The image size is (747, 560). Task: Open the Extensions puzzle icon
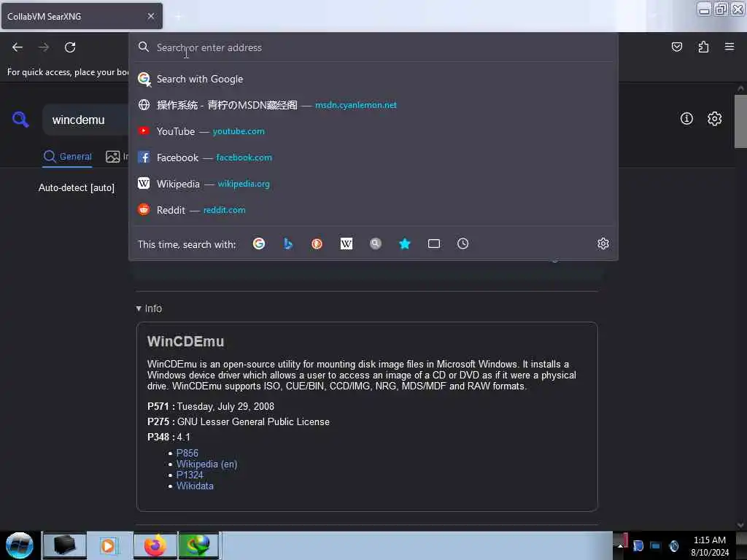tap(703, 47)
